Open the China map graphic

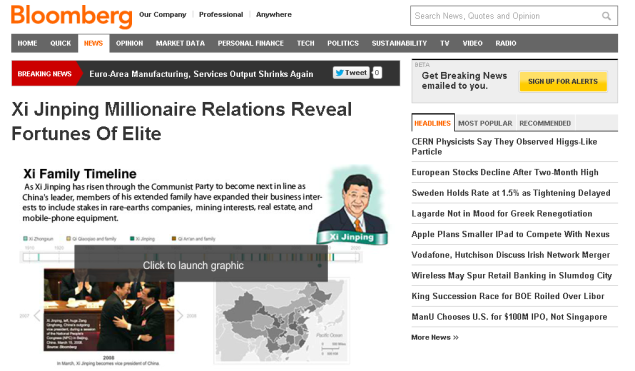click(281, 321)
